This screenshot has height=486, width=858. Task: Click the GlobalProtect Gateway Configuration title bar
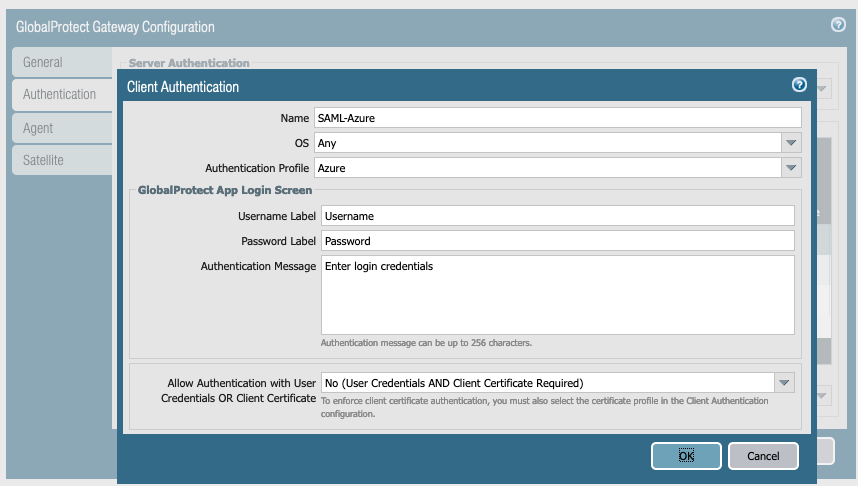pos(400,26)
